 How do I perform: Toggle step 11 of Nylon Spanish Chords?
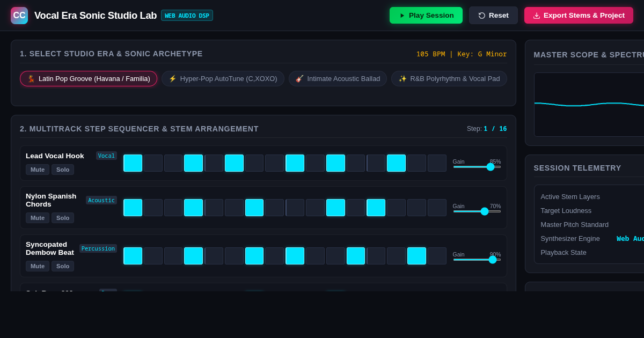335,208
